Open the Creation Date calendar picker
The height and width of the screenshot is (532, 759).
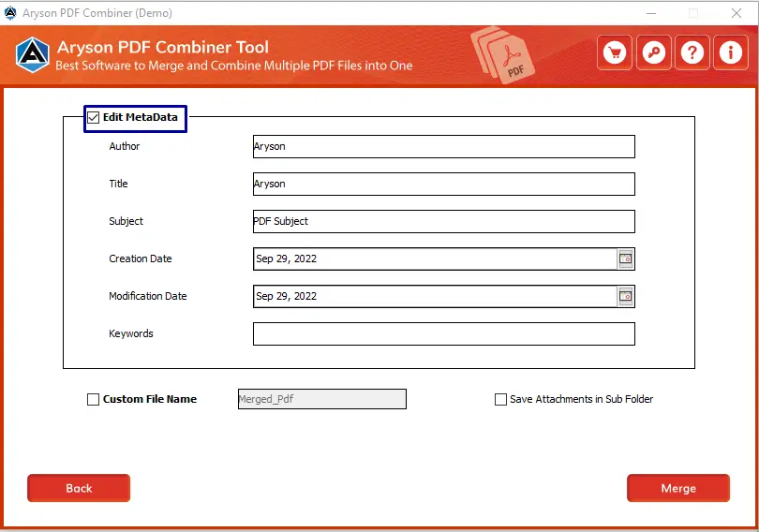pyautogui.click(x=625, y=259)
